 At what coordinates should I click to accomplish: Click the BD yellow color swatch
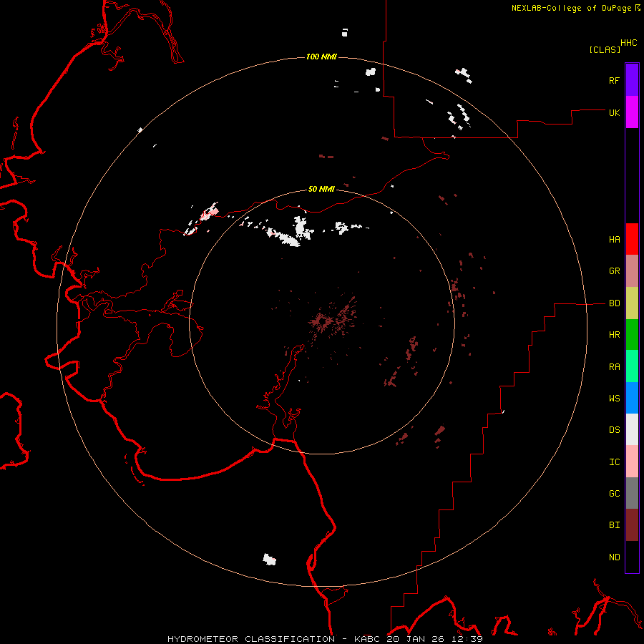[632, 303]
